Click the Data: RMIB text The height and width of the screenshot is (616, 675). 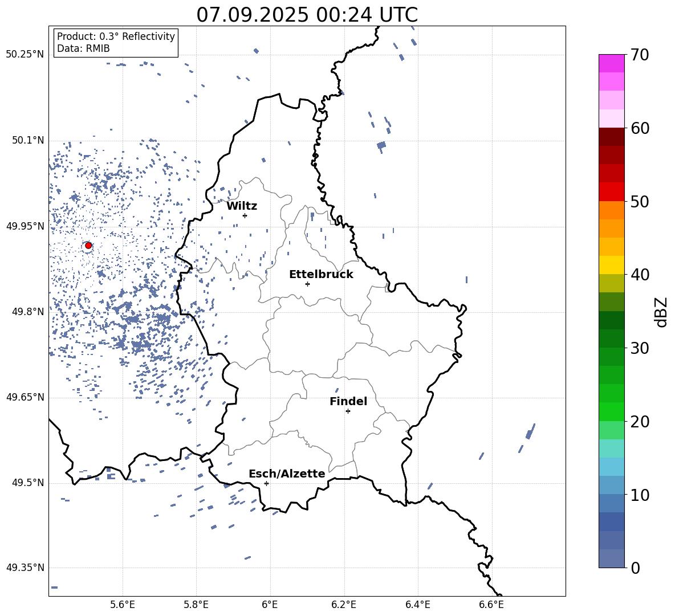pos(83,48)
